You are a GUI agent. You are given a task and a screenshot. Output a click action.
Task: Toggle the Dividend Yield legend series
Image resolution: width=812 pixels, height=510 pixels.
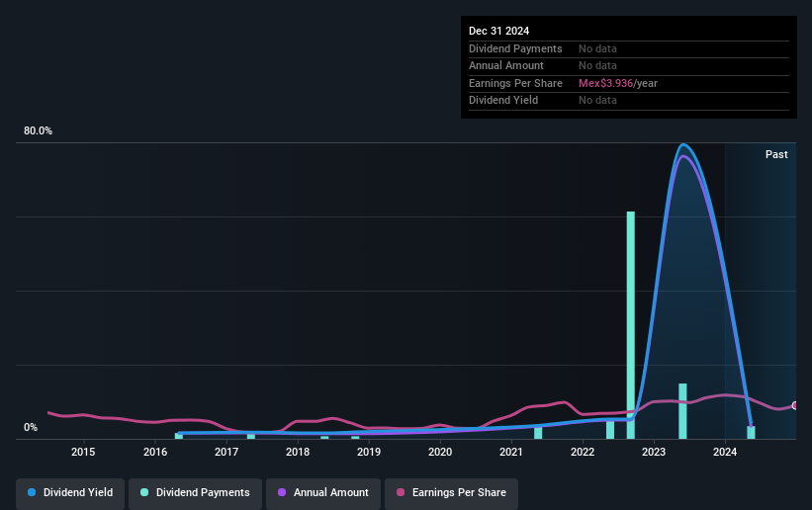pyautogui.click(x=70, y=492)
